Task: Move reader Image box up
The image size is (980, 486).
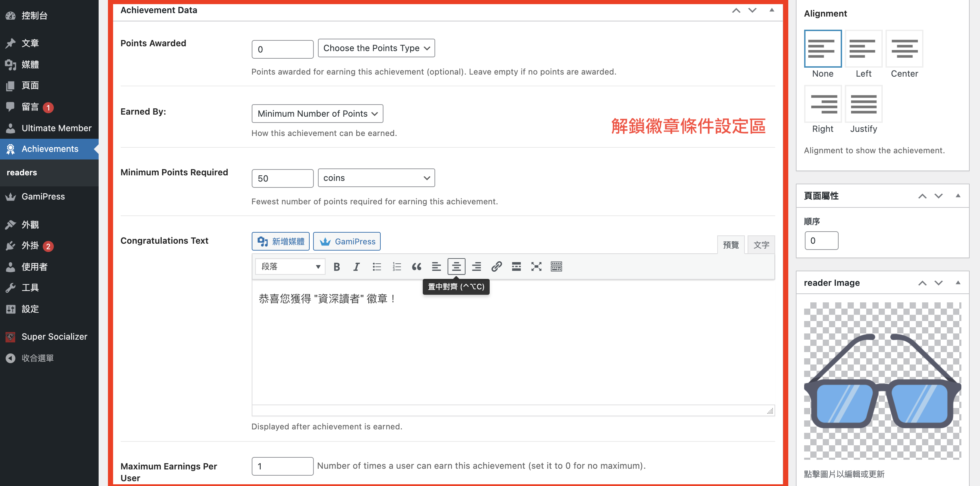Action: pos(922,283)
